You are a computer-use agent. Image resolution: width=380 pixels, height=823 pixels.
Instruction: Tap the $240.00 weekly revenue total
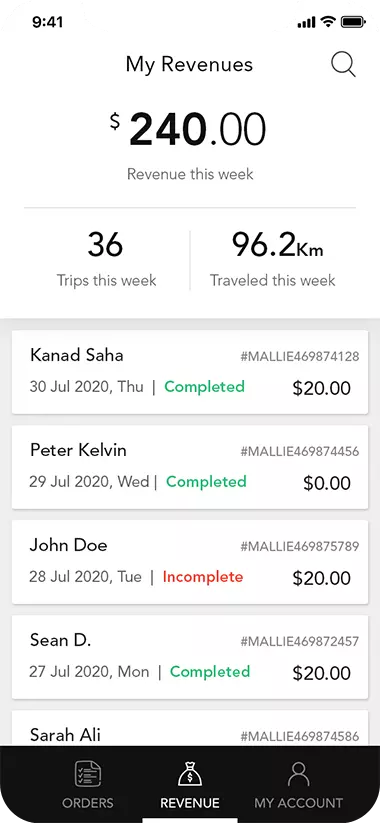pos(188,129)
